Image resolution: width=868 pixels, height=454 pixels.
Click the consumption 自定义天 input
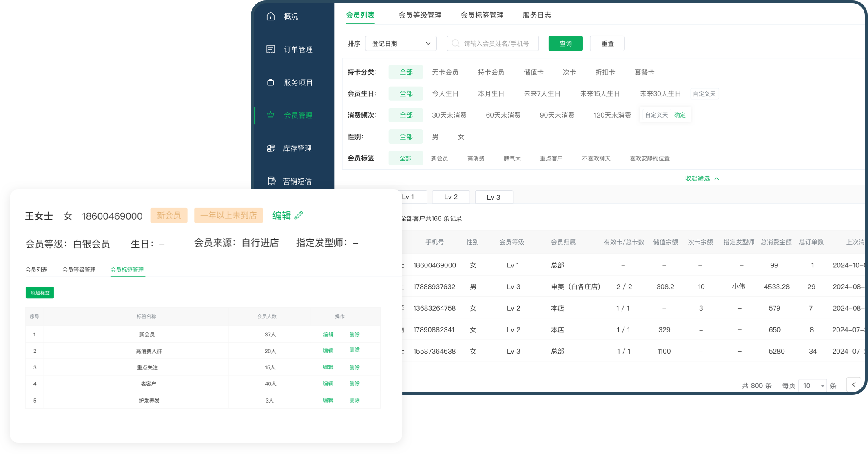click(656, 115)
